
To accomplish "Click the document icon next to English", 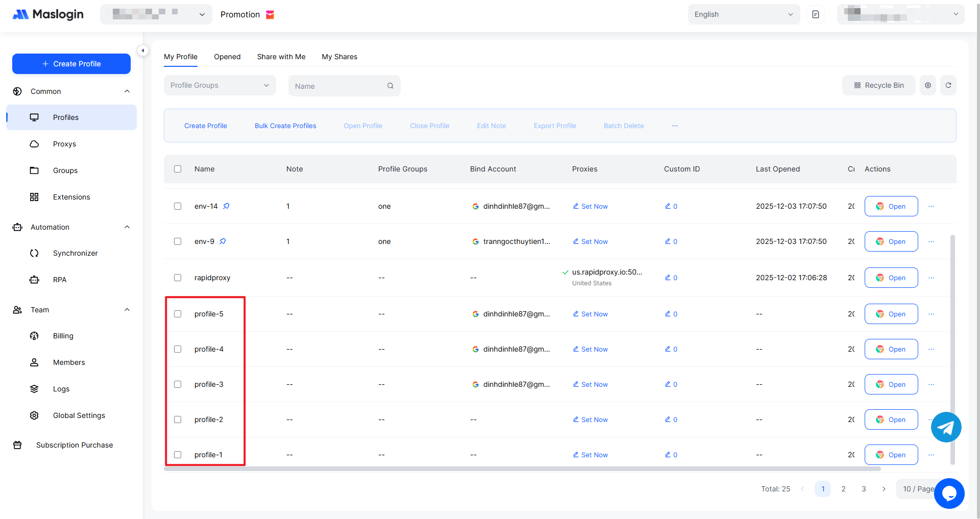I will click(815, 14).
